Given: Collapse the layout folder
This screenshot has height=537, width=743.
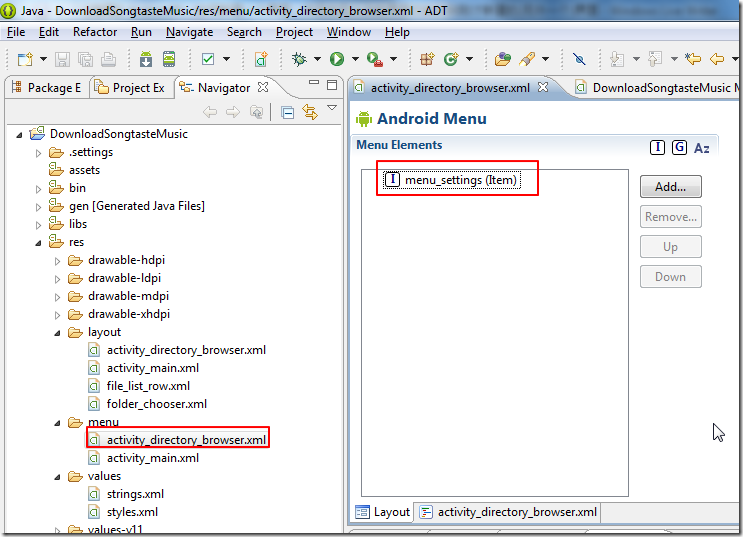Looking at the screenshot, I should (x=58, y=333).
